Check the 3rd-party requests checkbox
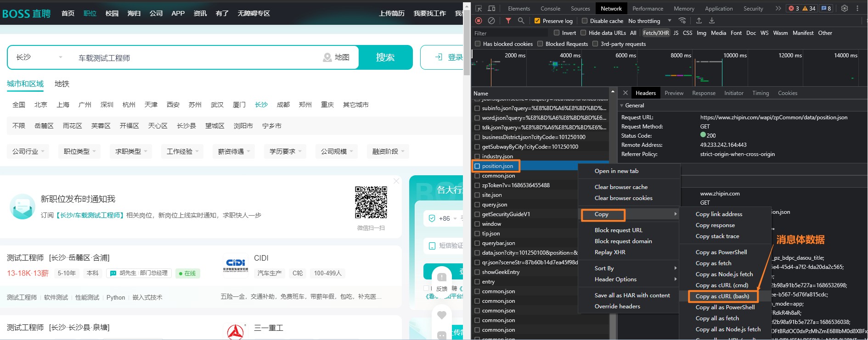This screenshot has width=868, height=340. (595, 44)
